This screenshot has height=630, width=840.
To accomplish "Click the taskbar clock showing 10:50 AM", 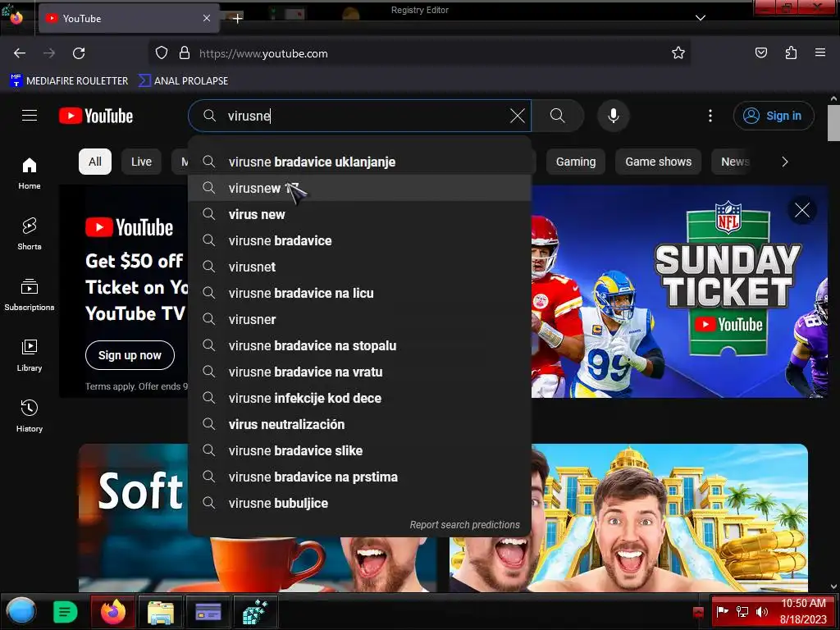I will (x=803, y=611).
